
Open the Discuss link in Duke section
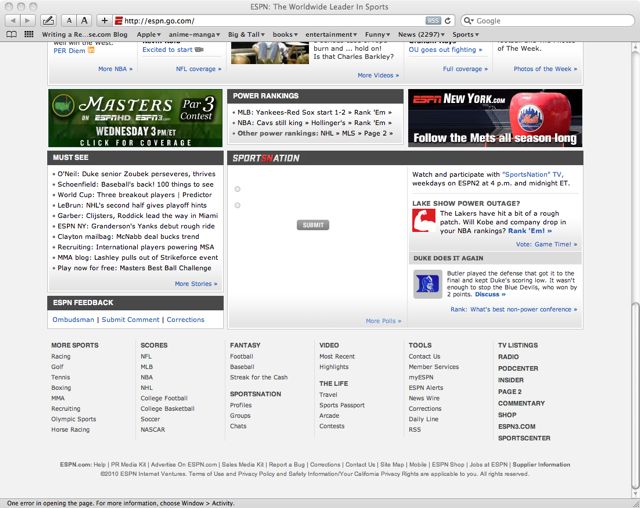click(490, 294)
